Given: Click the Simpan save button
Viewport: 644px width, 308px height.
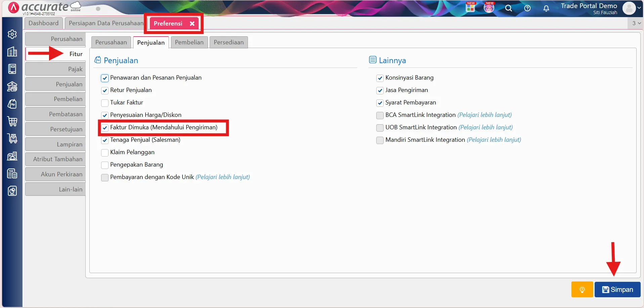Looking at the screenshot, I should (617, 290).
